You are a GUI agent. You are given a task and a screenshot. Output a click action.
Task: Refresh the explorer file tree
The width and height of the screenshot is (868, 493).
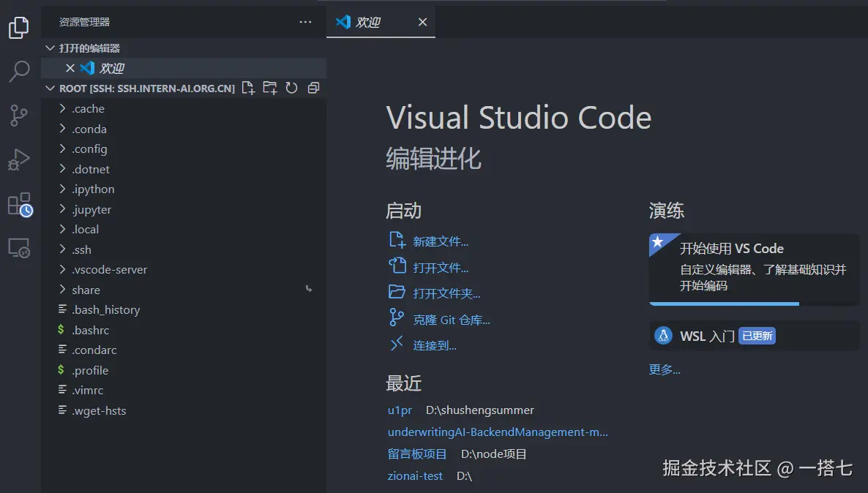292,88
